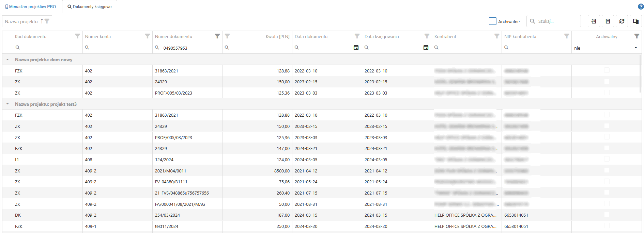Image resolution: width=644 pixels, height=233 pixels.
Task: Switch to Menadżer projektów PRO tab
Action: click(31, 7)
